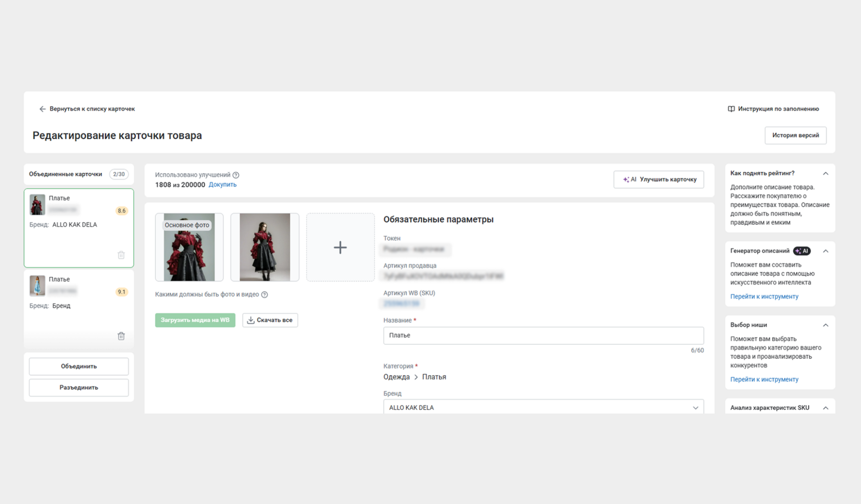Viewport: 861px width, 504px height.
Task: Collapse the Анализ характеристик SKU panel
Action: (825, 408)
